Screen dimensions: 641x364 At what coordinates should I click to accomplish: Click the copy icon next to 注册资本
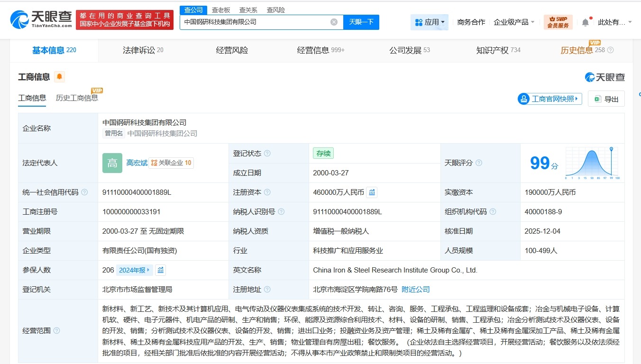372,192
